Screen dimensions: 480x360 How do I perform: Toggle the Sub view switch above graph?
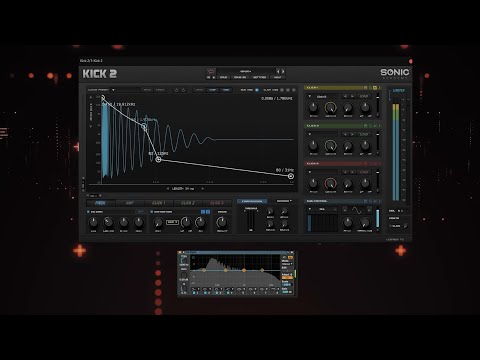[257, 90]
